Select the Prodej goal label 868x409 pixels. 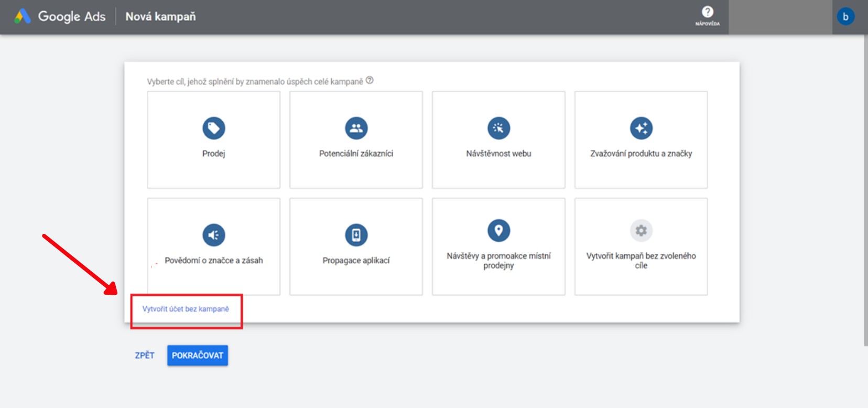click(213, 154)
